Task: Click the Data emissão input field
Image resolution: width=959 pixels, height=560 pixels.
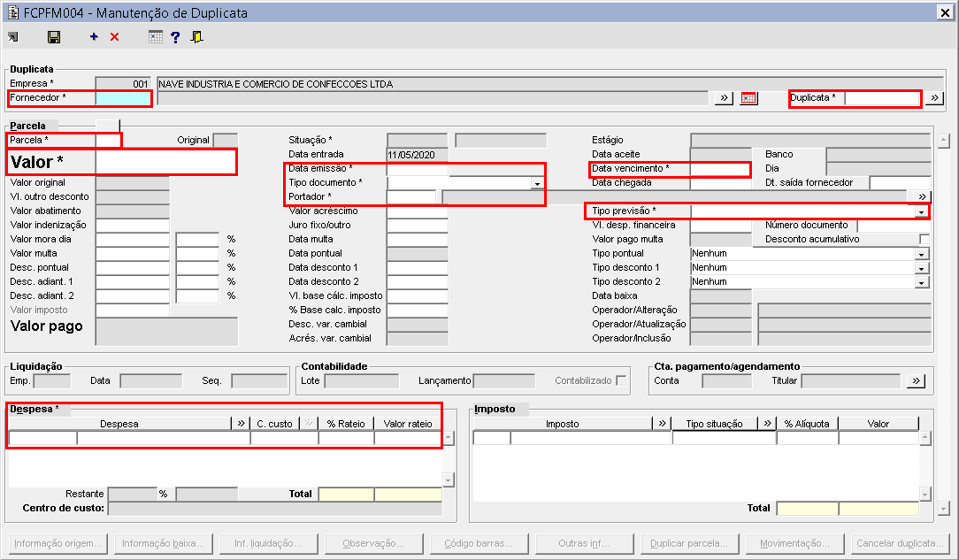Action: [417, 169]
